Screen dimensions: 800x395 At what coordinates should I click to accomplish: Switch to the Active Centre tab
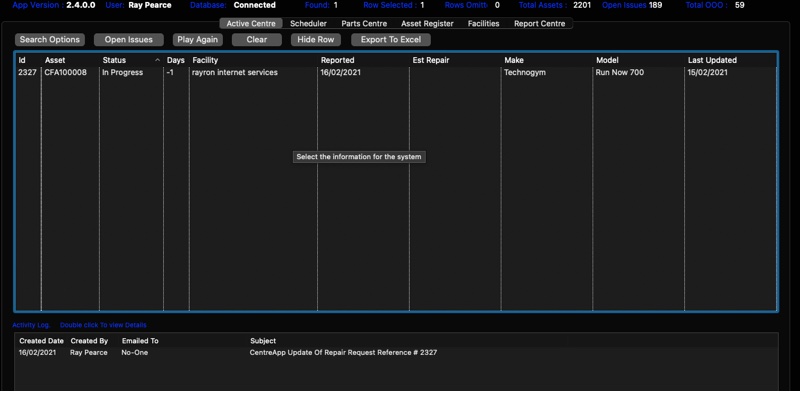tap(251, 23)
